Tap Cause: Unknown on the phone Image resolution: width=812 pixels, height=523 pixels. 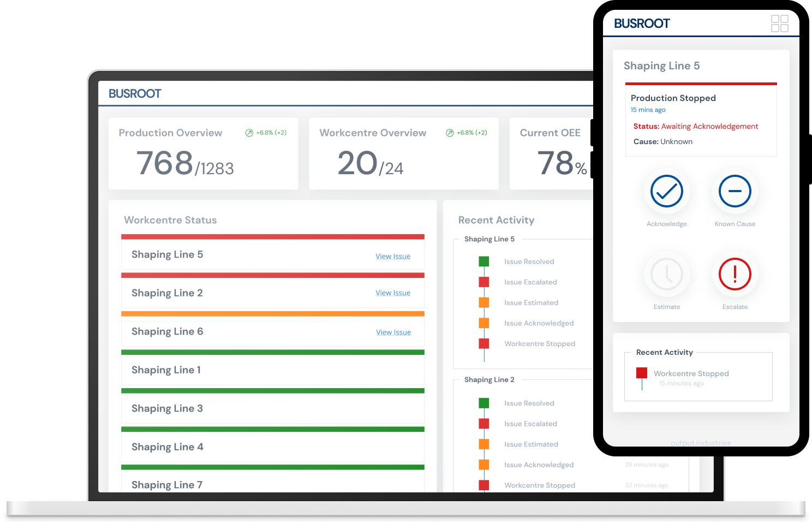point(663,141)
